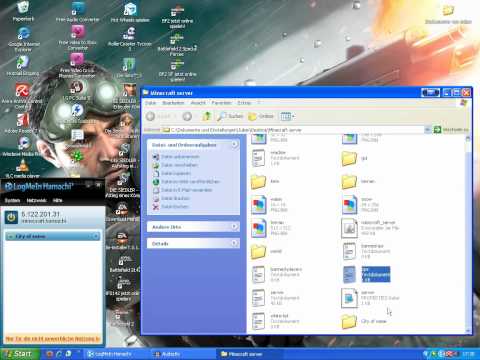Open the Netzwerk menu in Hamachi
The height and width of the screenshot is (360, 480).
[36, 200]
